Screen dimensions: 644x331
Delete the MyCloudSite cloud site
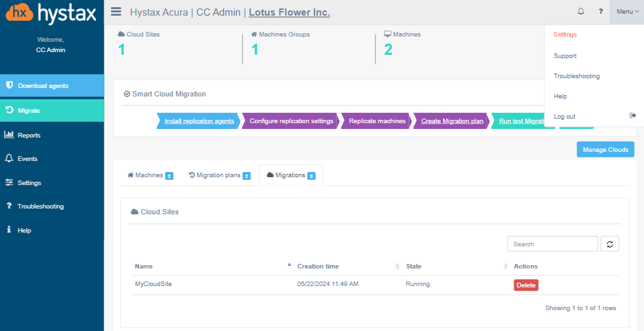[x=525, y=285]
